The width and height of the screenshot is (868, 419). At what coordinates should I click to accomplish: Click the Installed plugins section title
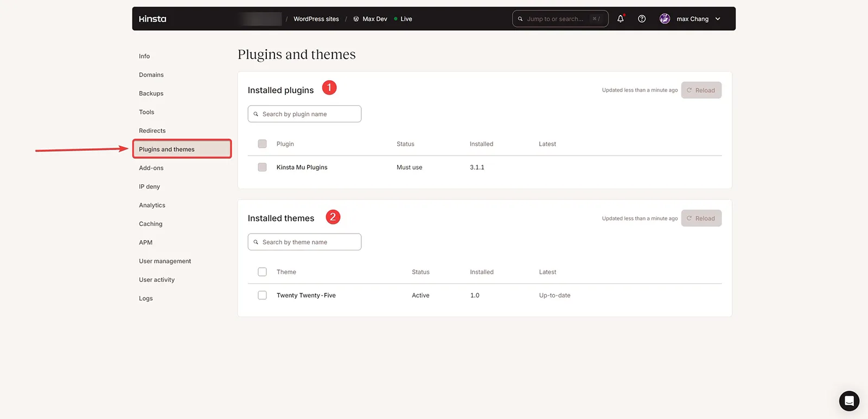(x=281, y=91)
